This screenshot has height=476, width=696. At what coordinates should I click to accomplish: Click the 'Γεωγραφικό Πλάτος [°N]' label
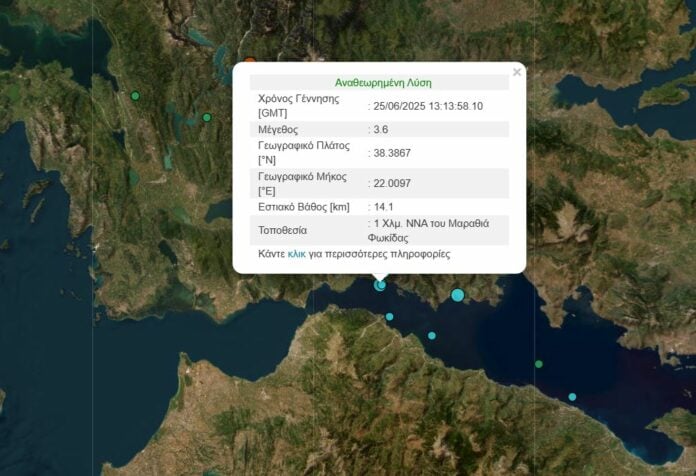coord(304,153)
